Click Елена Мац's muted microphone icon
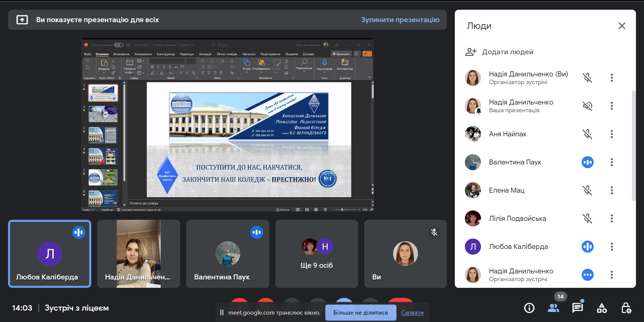Viewport: 644px width, 322px height. (587, 190)
